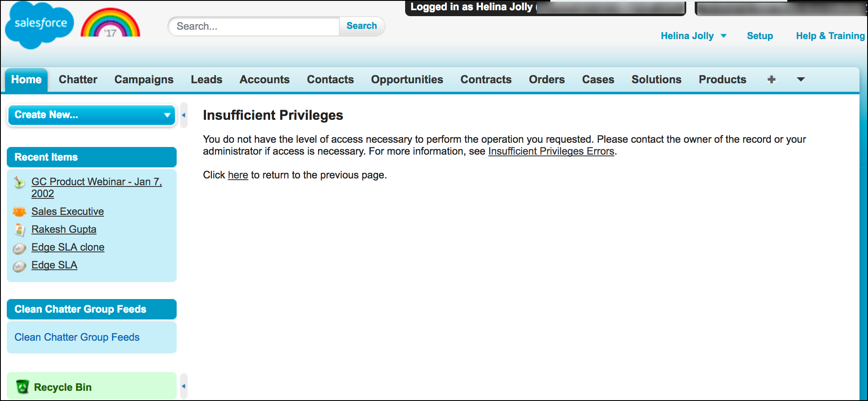Click the contact icon beside Rakesh Gupta
The height and width of the screenshot is (401, 868).
pos(19,229)
